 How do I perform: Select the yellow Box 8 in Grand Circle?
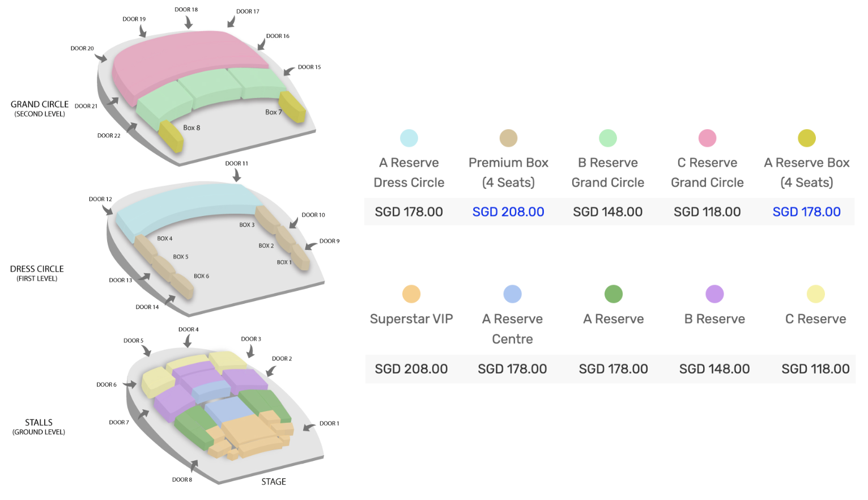[171, 136]
